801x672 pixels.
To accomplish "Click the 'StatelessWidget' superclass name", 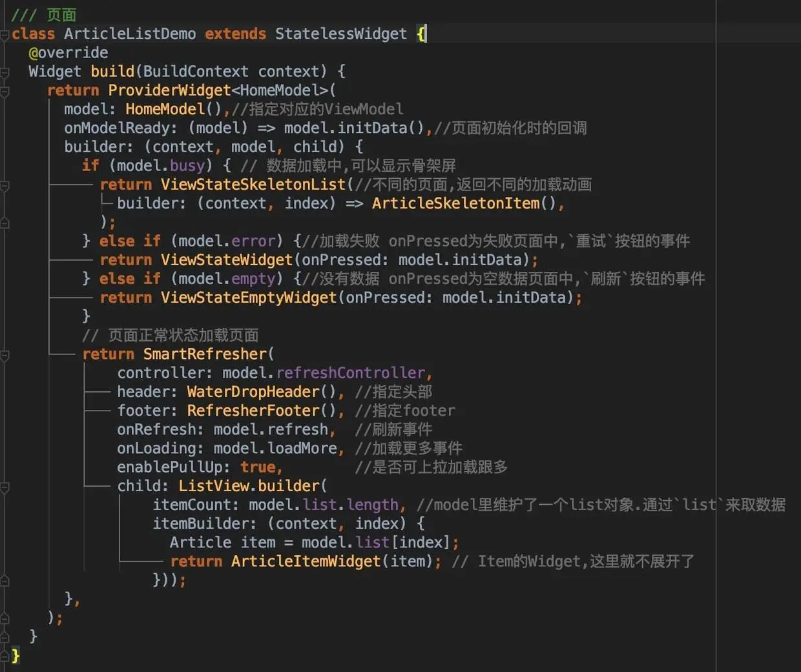I will coord(341,34).
